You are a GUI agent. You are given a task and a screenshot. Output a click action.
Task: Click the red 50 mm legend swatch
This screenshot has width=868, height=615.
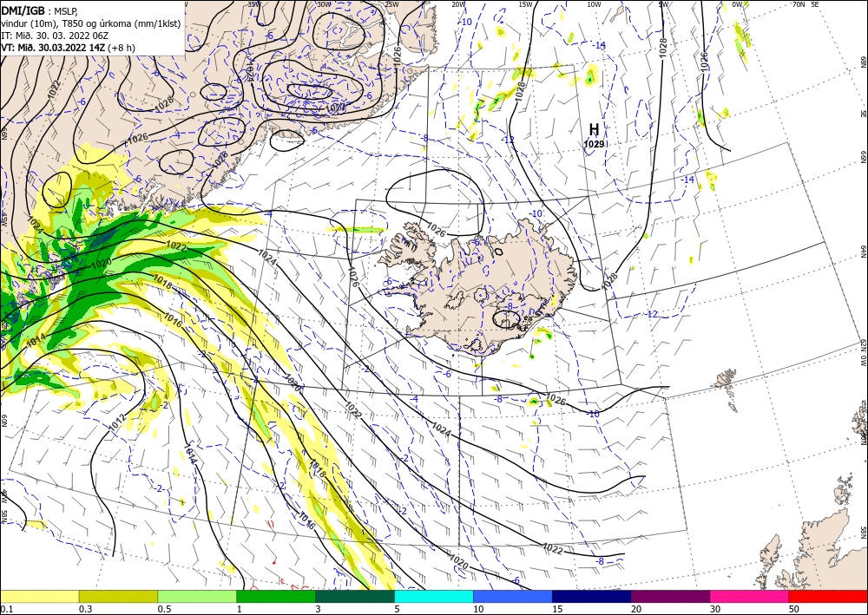click(828, 596)
